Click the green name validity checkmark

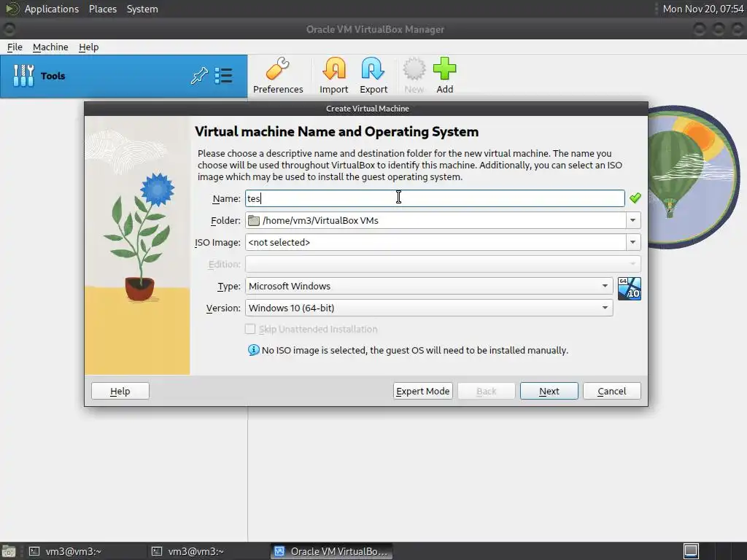tap(635, 198)
